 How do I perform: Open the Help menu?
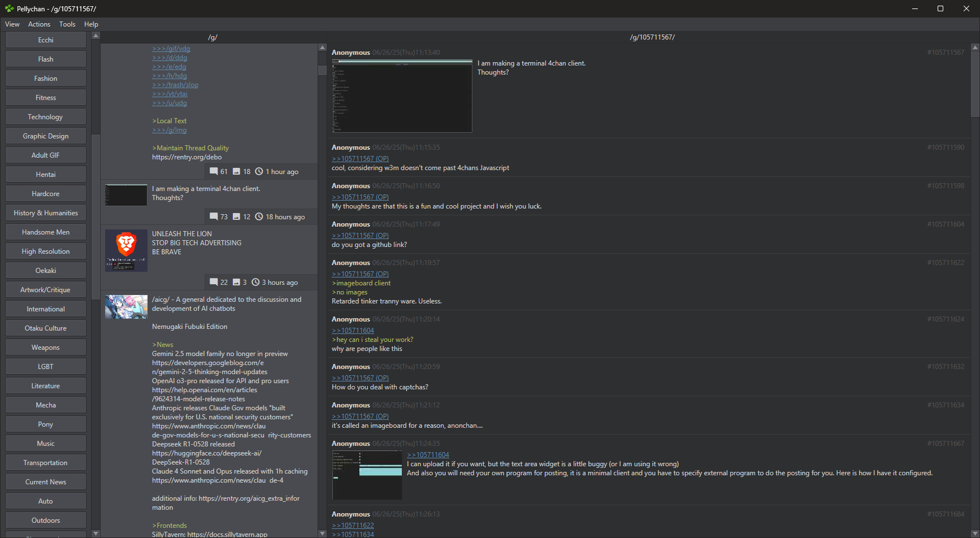[x=91, y=24]
